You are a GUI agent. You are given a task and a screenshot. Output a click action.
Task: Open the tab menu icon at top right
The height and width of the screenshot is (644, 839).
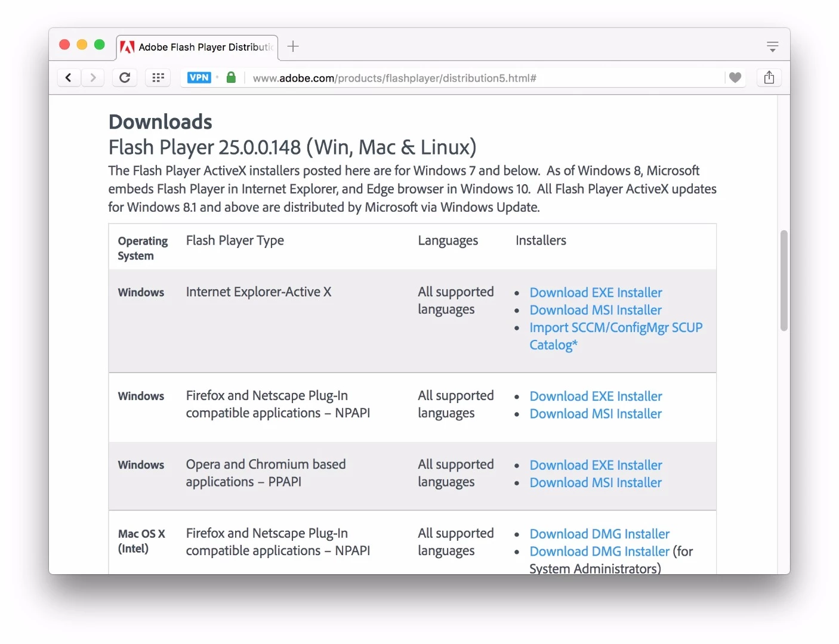(773, 47)
